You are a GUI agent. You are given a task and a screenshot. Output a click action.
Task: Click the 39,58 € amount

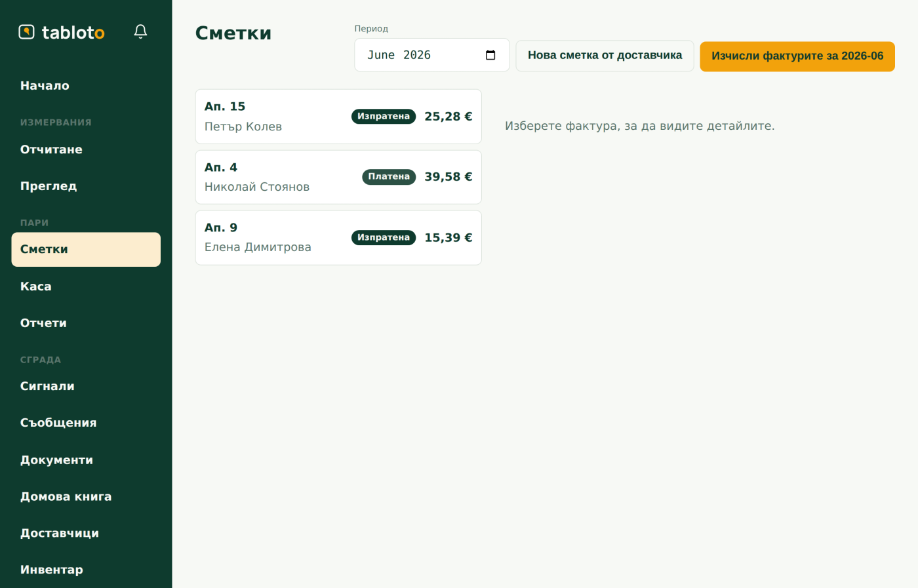449,177
